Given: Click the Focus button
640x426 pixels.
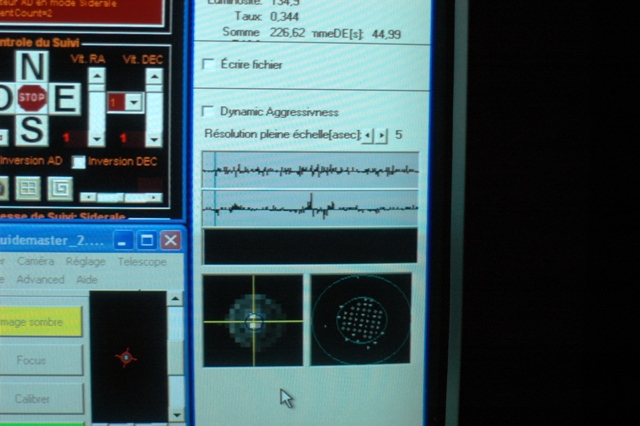Looking at the screenshot, I should click(x=41, y=360).
